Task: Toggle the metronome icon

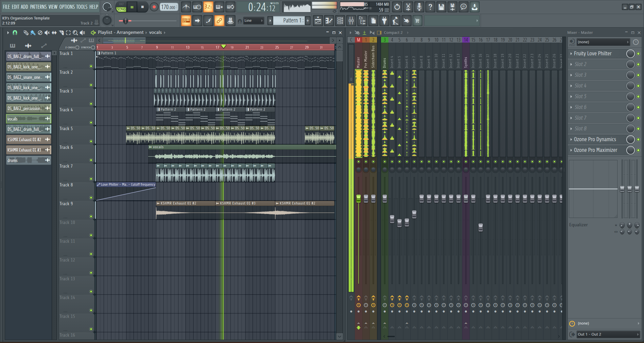Action: pos(186,7)
